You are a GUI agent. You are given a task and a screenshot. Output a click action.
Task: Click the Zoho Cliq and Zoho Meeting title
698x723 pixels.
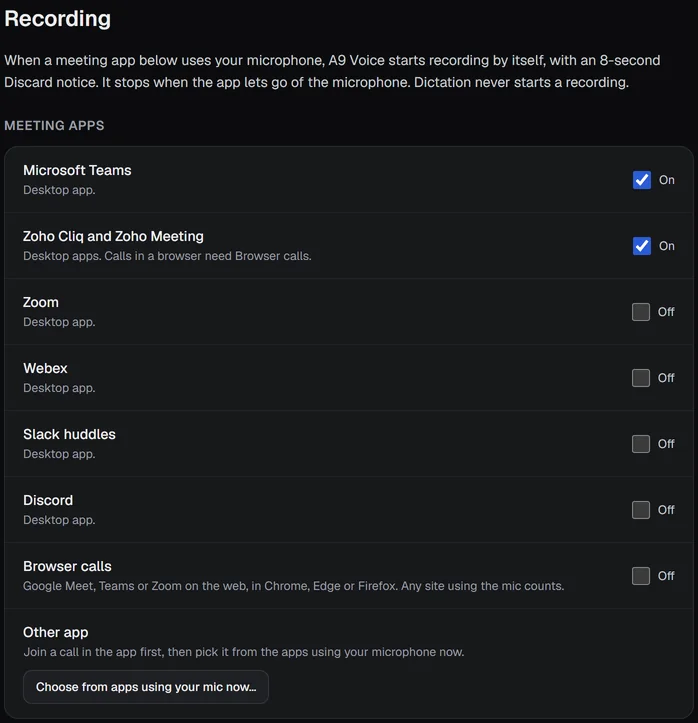113,236
